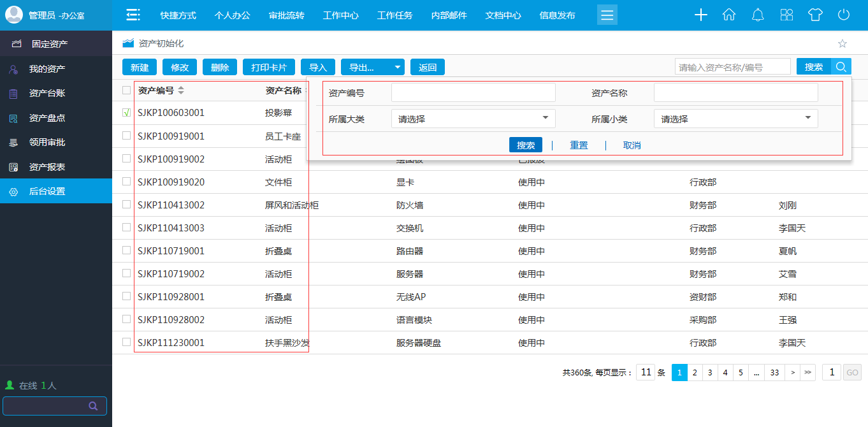Open the 文档中心 menu item
Image resolution: width=868 pixels, height=427 pixels.
click(503, 15)
